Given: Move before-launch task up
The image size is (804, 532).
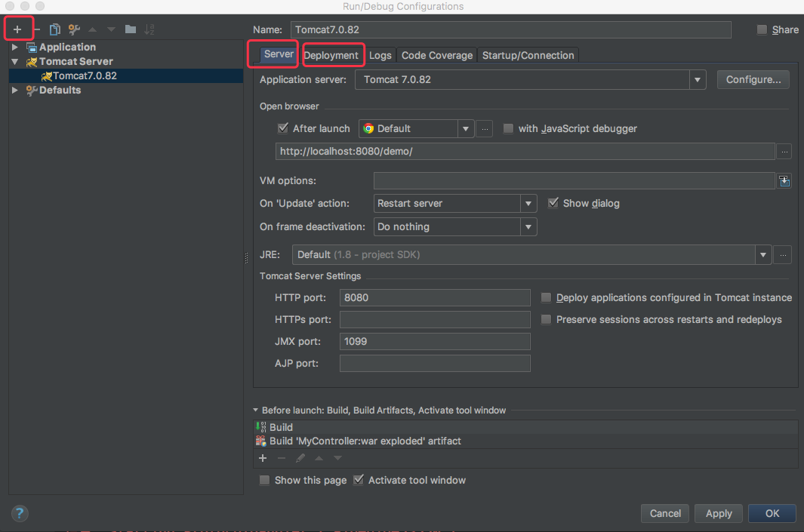Looking at the screenshot, I should 319,458.
